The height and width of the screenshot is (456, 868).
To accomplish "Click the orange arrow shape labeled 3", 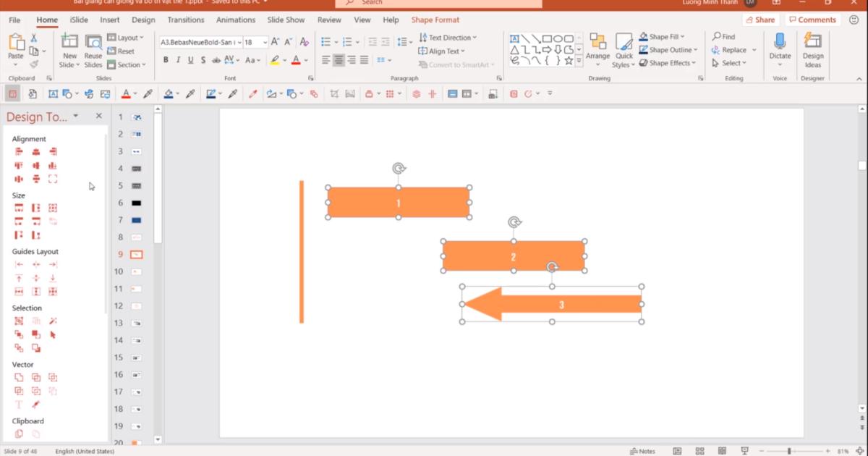I will click(552, 305).
